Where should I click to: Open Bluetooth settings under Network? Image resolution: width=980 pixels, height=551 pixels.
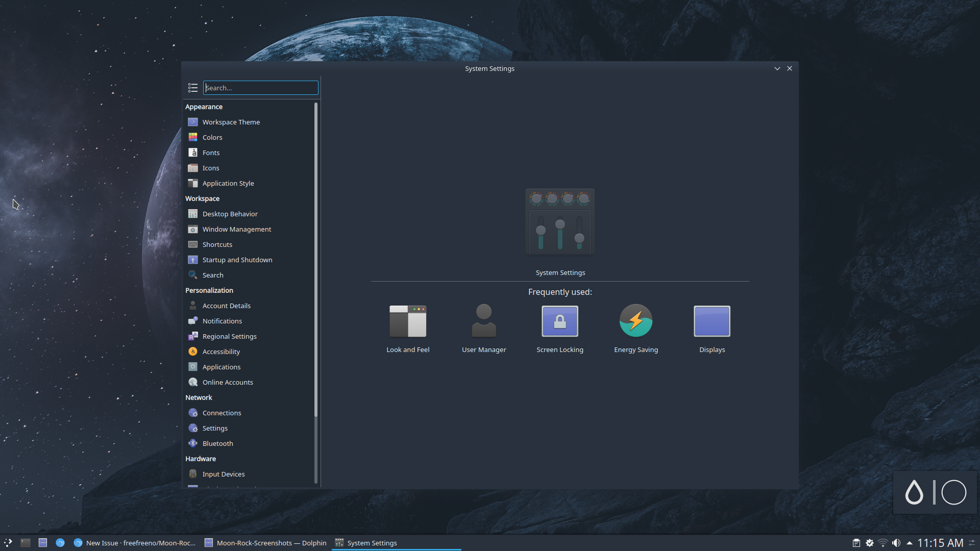(x=217, y=443)
